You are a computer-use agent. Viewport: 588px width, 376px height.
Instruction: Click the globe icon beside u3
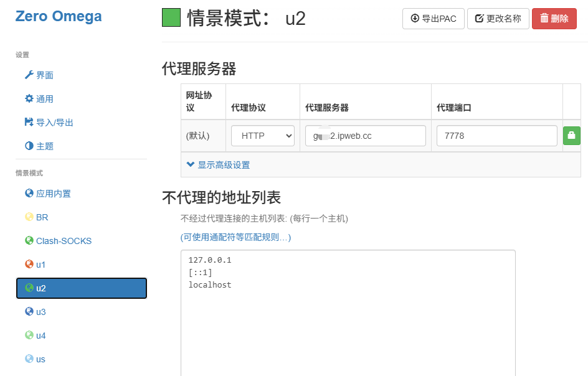[29, 311]
